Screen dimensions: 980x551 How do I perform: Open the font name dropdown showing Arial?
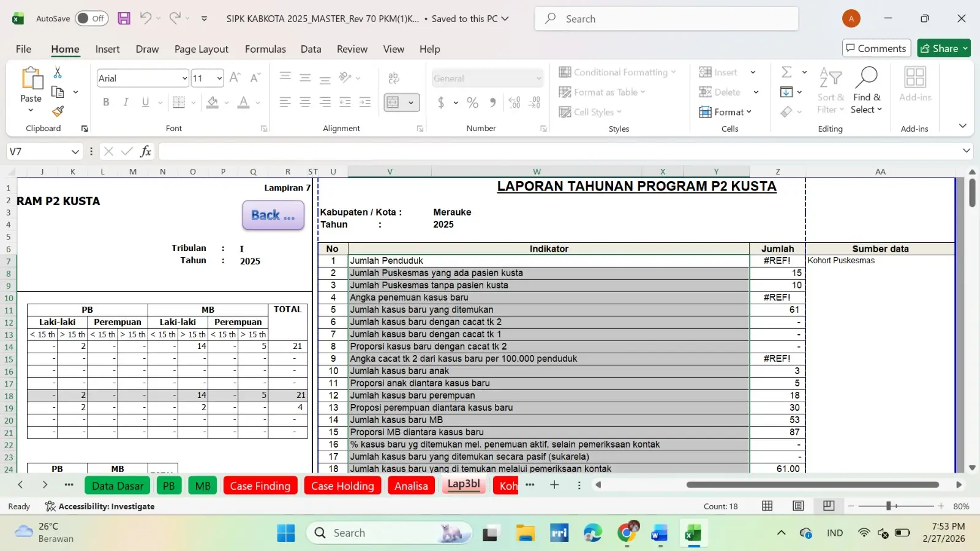tap(184, 78)
